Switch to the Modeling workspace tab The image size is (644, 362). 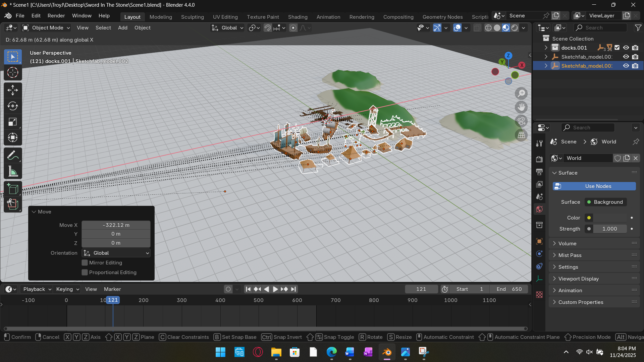[161, 17]
